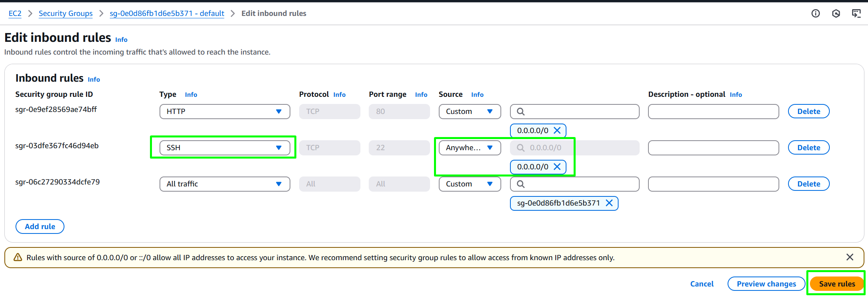This screenshot has width=868, height=302.
Task: Open sg-0e0d86fb1d6e5b371 - default breadcrumb
Action: (x=167, y=14)
